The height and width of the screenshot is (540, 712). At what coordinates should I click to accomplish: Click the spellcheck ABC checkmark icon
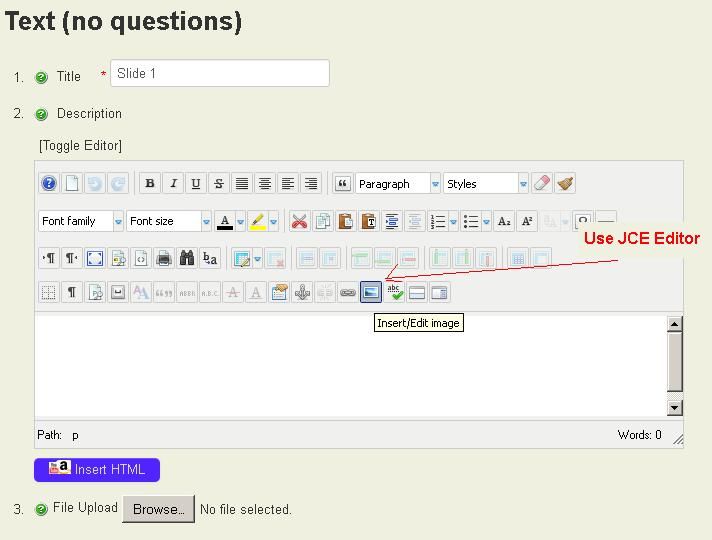click(394, 292)
